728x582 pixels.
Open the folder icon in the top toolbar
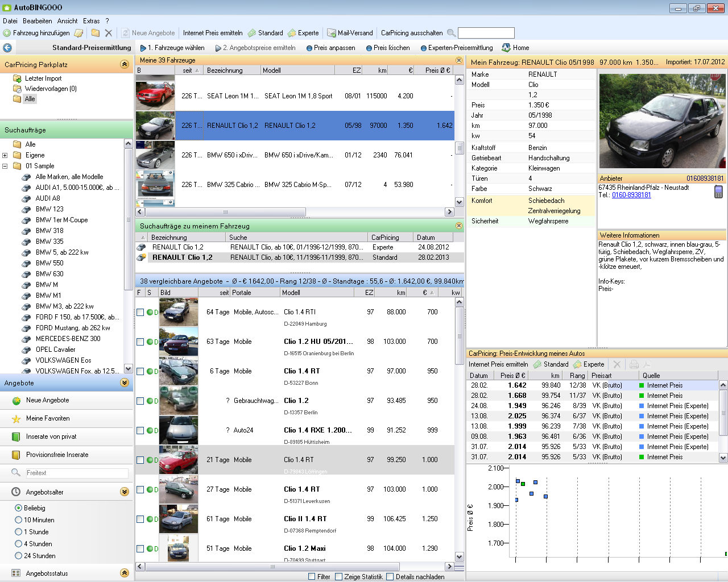pyautogui.click(x=96, y=33)
